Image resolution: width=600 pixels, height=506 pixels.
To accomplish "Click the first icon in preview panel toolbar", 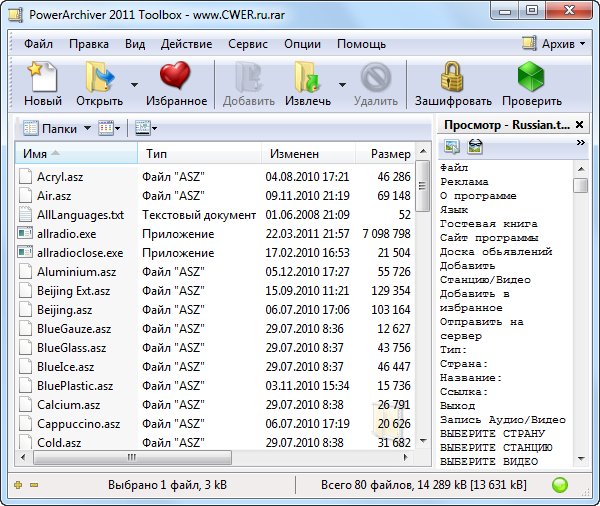I will pos(452,147).
